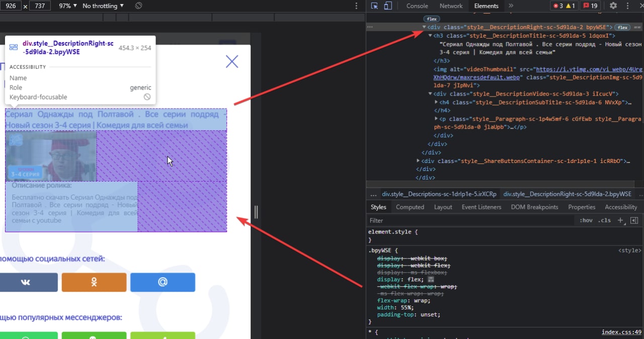
Task: Collapse the h3 DescriptionTitle node arrow
Action: (x=430, y=36)
